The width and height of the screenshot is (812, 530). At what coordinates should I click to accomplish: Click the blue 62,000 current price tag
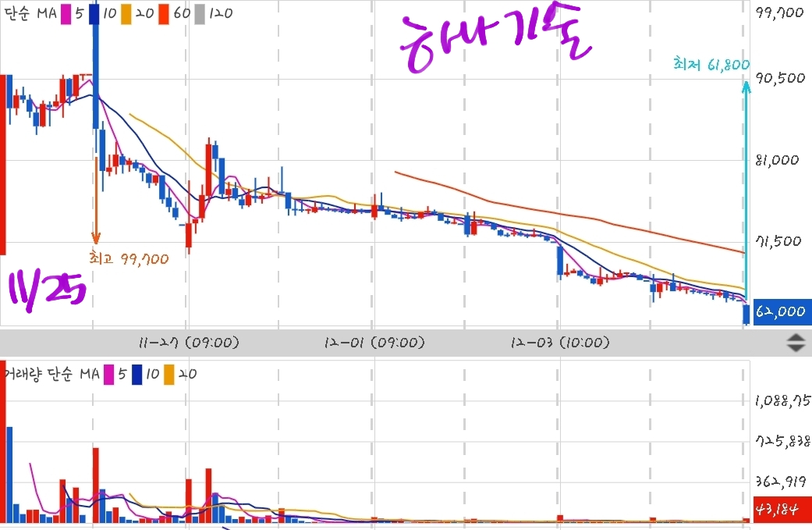[782, 311]
